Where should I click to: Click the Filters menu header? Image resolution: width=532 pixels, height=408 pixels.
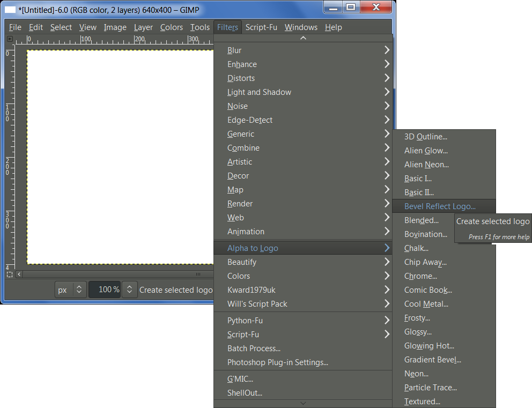[227, 27]
